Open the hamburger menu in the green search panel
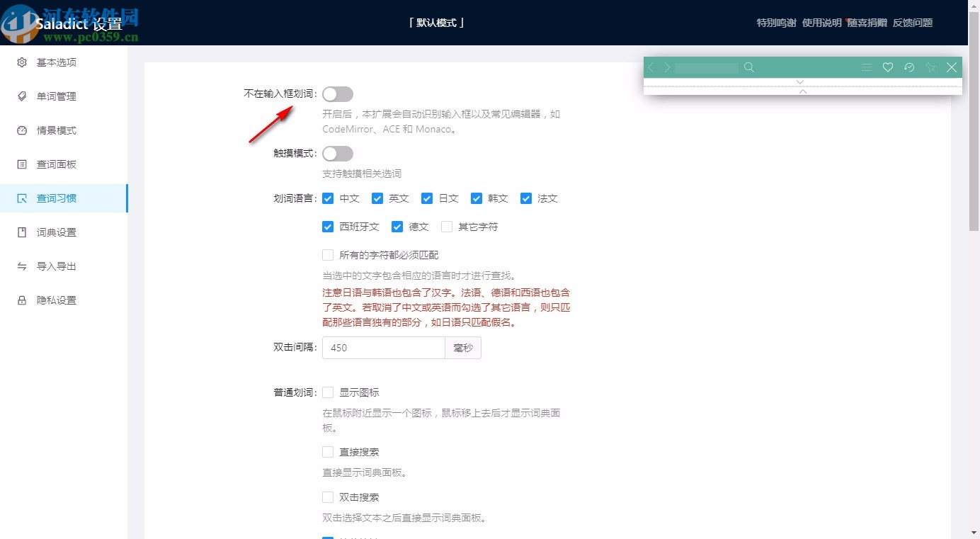 tap(866, 67)
